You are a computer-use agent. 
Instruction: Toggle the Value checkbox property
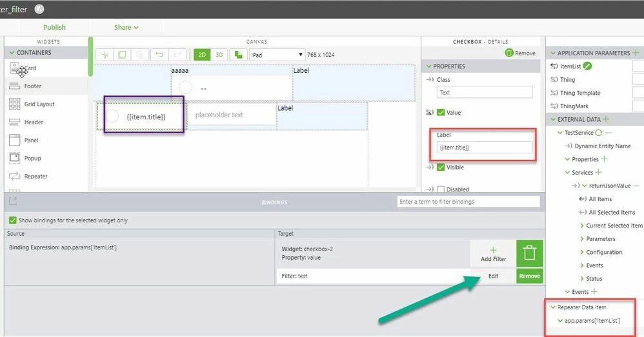441,112
